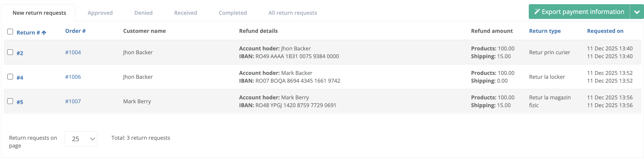Switch to the Approved tab
The image size is (644, 162).
(x=100, y=13)
